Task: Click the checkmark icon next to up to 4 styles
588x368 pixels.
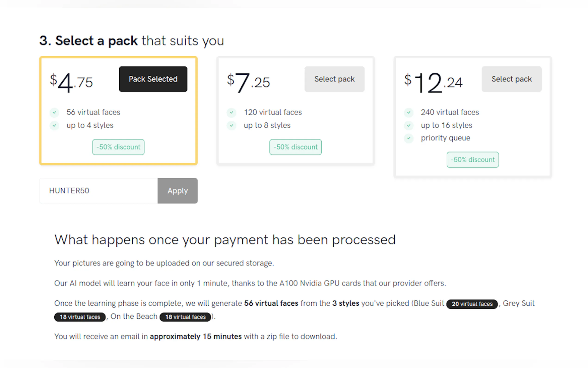Action: [x=54, y=126]
